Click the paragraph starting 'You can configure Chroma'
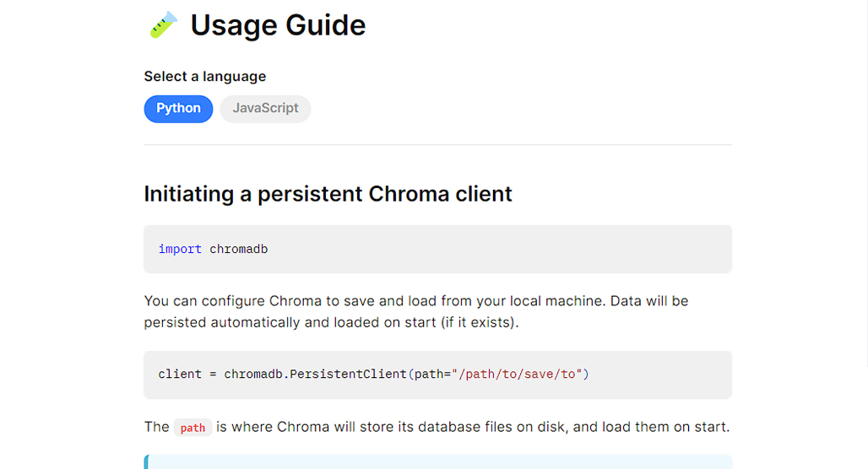The image size is (868, 469). pyautogui.click(x=416, y=311)
